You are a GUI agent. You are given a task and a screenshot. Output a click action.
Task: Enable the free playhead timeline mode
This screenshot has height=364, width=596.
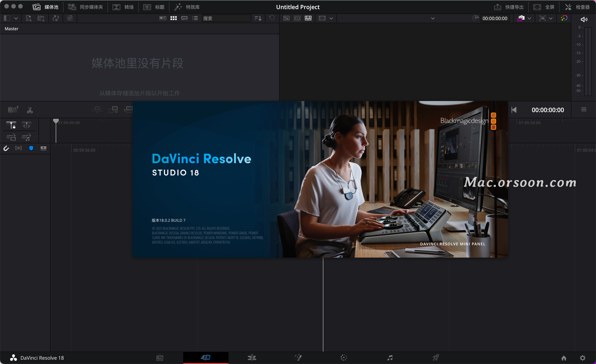26,126
